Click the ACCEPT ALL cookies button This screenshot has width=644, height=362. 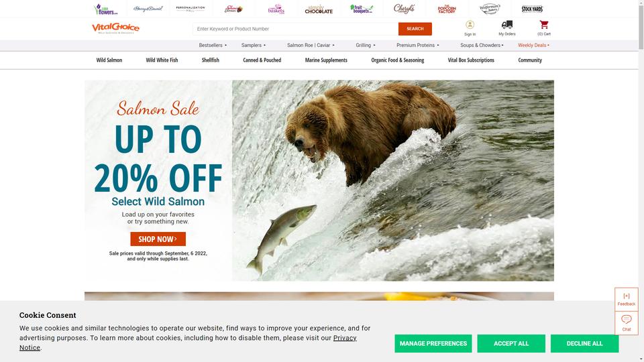[511, 343]
